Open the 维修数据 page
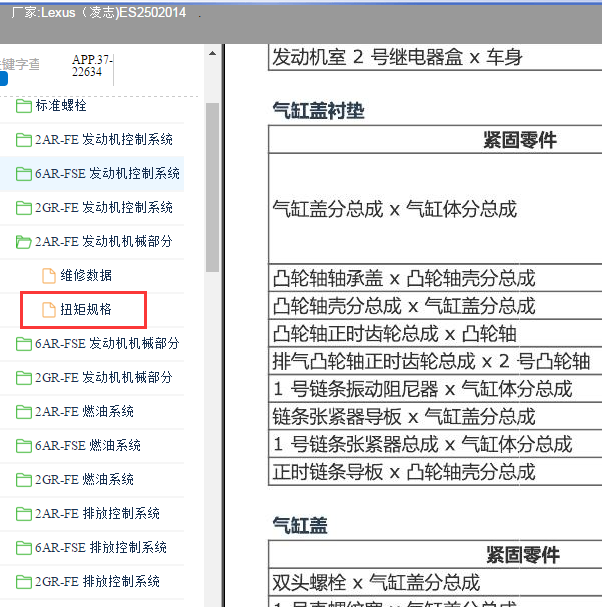Viewport: 602px width, 607px height. [86, 276]
